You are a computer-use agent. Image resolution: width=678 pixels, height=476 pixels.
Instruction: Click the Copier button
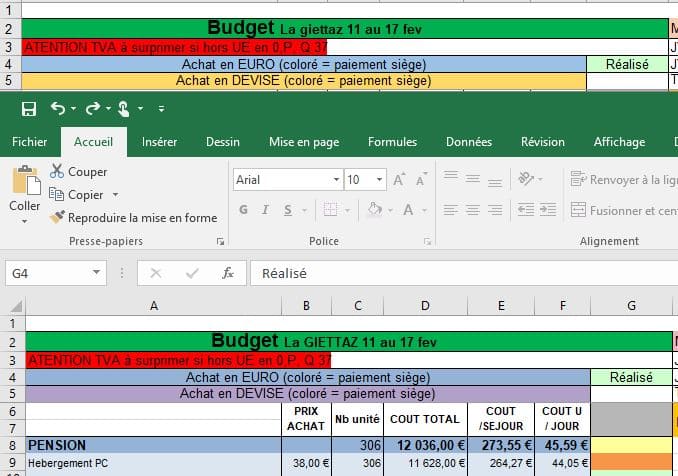76,195
